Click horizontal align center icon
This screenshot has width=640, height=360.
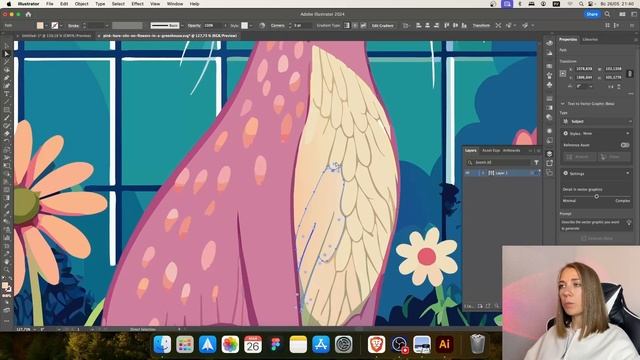(x=428, y=25)
